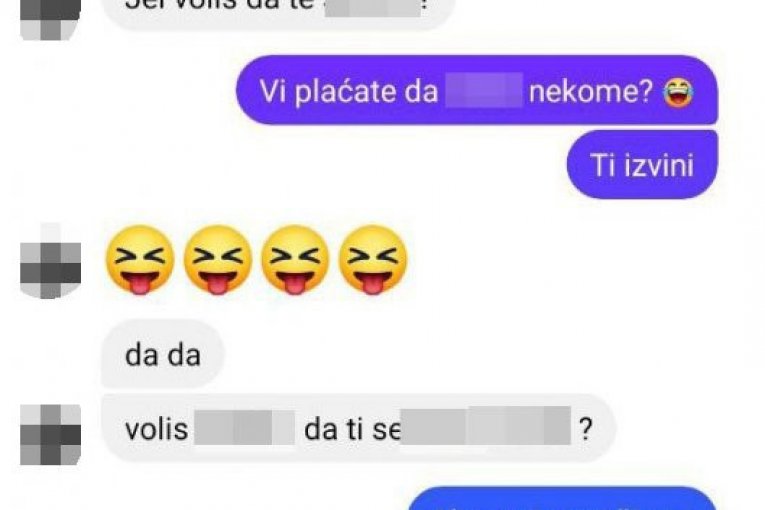Click the third squinting tongue-out emoji

[x=295, y=260]
